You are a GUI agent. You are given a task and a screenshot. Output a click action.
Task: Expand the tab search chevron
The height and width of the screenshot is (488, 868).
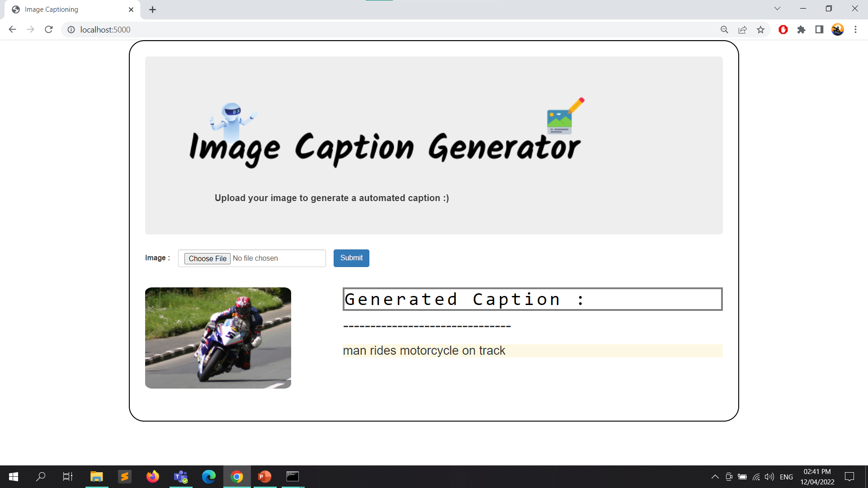[777, 9]
